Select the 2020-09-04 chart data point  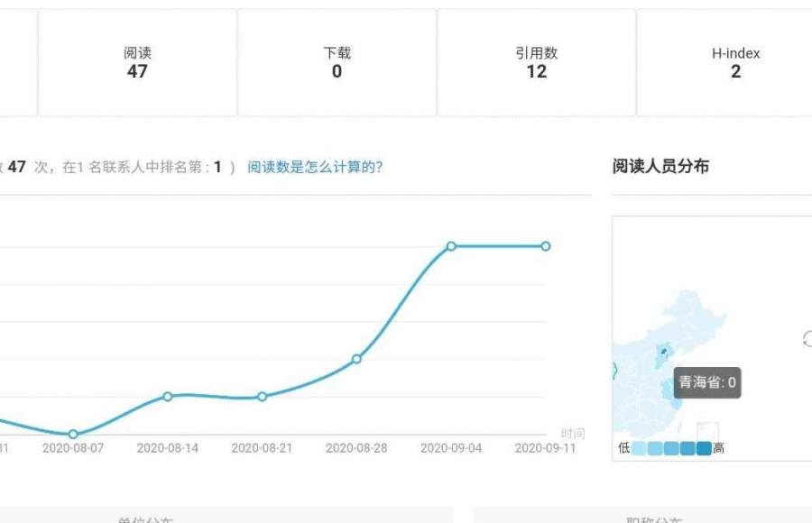[451, 246]
